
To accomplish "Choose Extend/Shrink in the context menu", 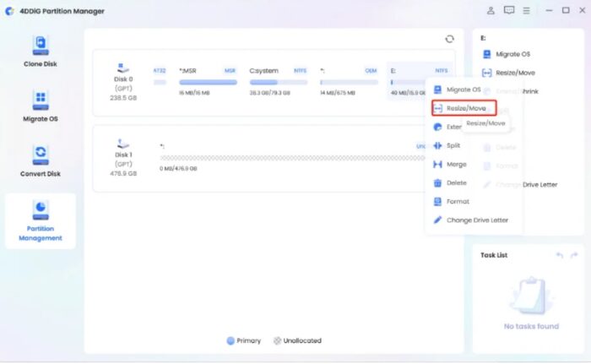I will point(447,128).
